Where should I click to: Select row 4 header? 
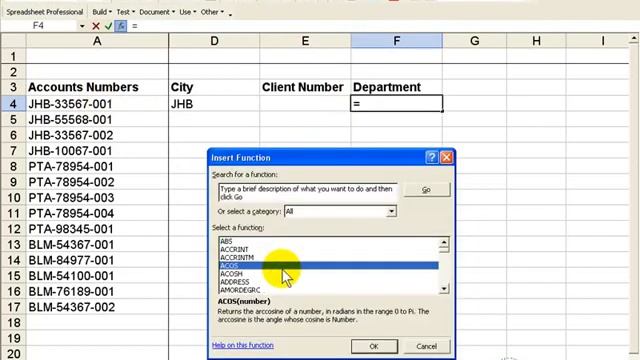pyautogui.click(x=13, y=104)
